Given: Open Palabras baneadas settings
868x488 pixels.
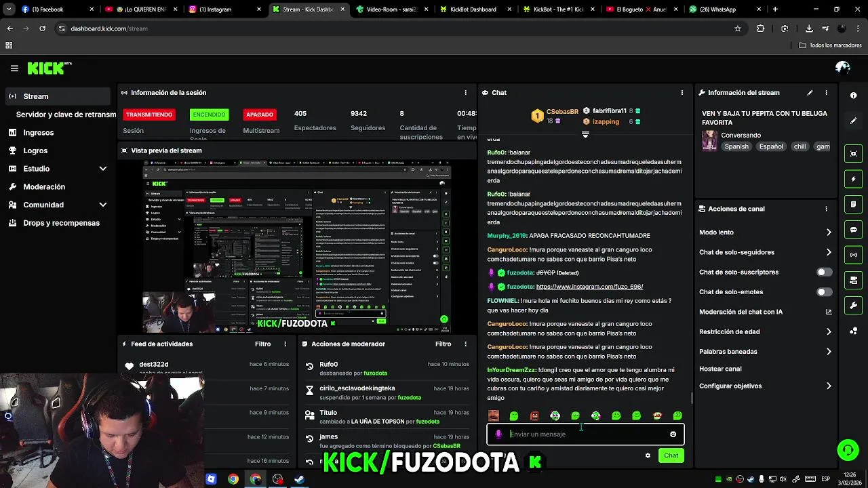Looking at the screenshot, I should (765, 352).
